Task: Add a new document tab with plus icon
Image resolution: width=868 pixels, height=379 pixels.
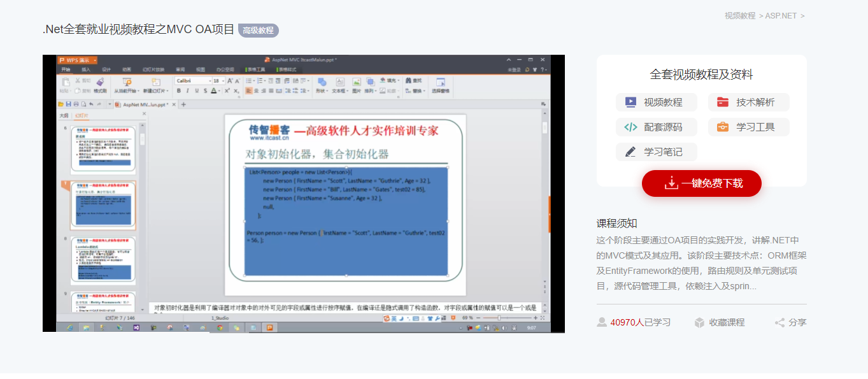Action: click(x=183, y=104)
